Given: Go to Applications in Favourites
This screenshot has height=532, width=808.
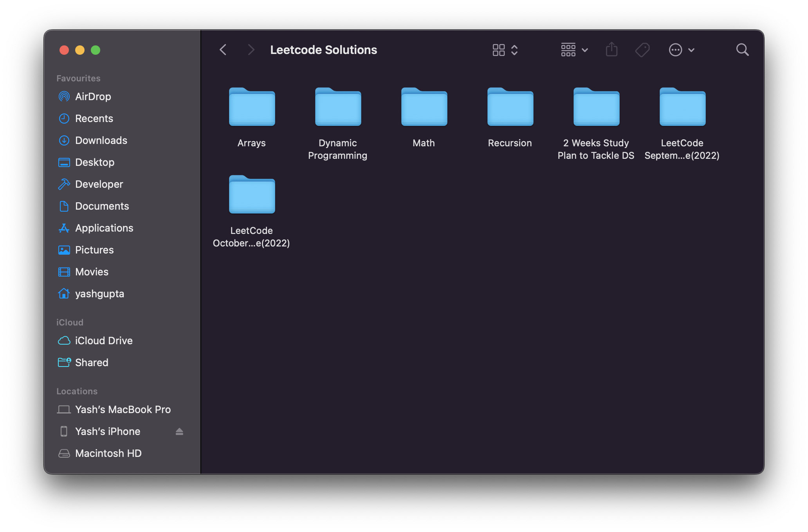Looking at the screenshot, I should [x=104, y=228].
